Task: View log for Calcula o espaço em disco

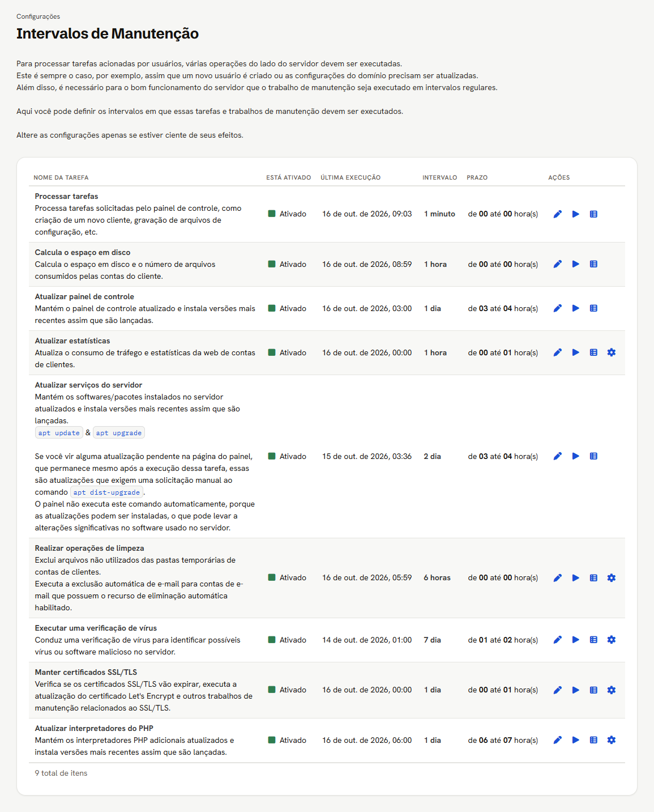Action: coord(593,264)
